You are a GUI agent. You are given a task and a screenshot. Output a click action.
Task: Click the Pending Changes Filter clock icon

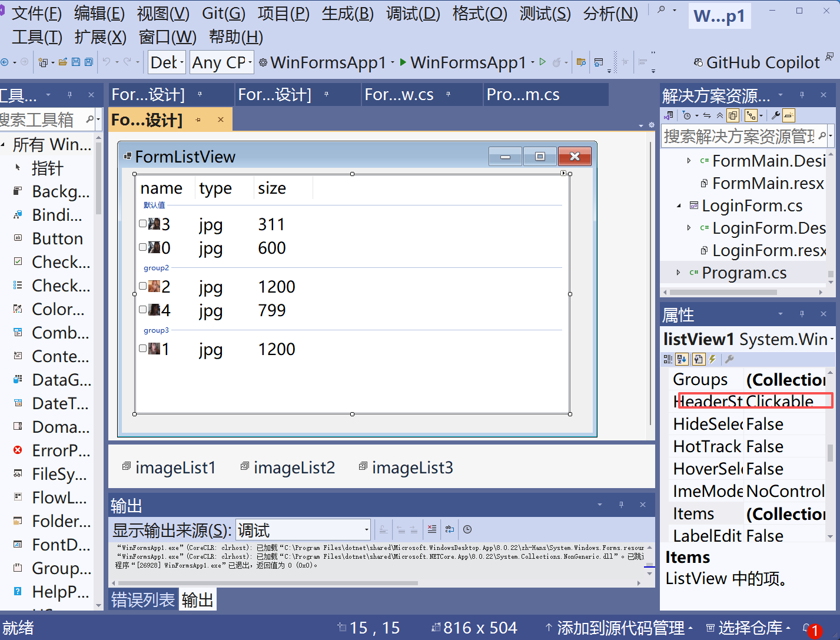[686, 115]
